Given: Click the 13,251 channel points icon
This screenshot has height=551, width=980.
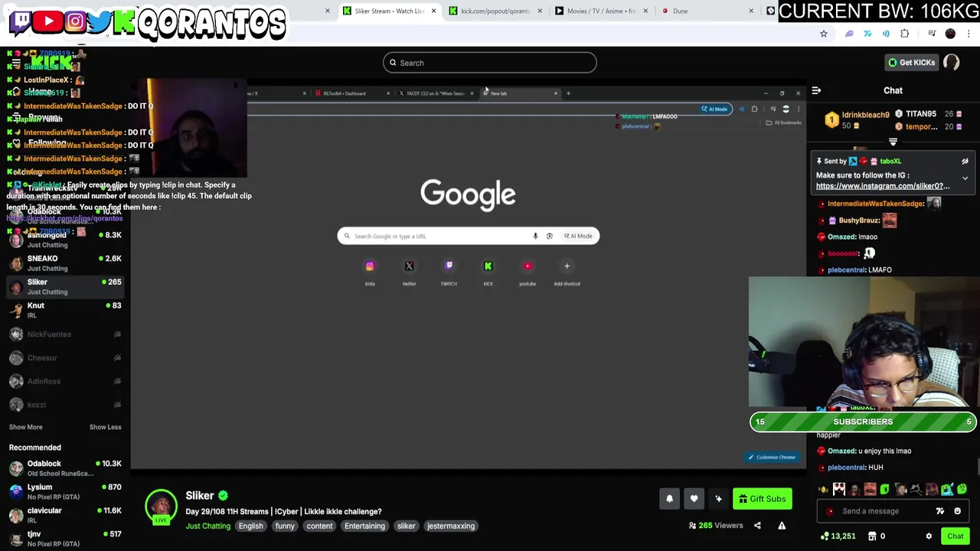Looking at the screenshot, I should coord(825,536).
